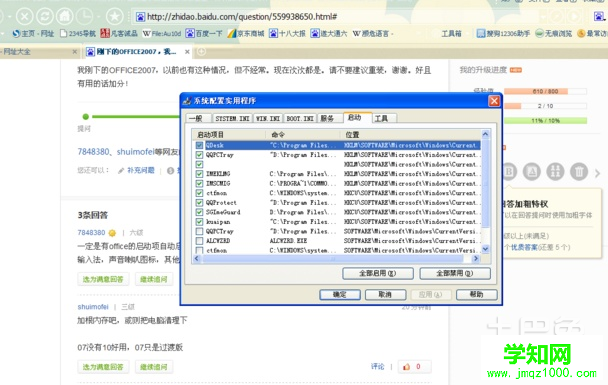Switch to the WIN.INI tab
The image size is (608, 385).
(268, 118)
